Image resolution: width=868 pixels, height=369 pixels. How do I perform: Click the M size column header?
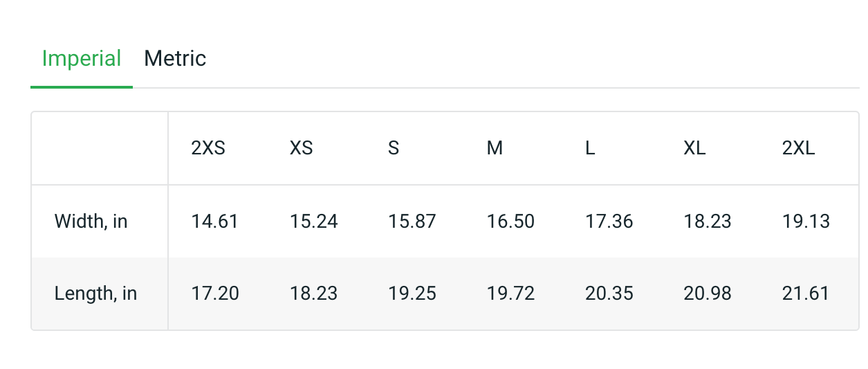click(495, 148)
